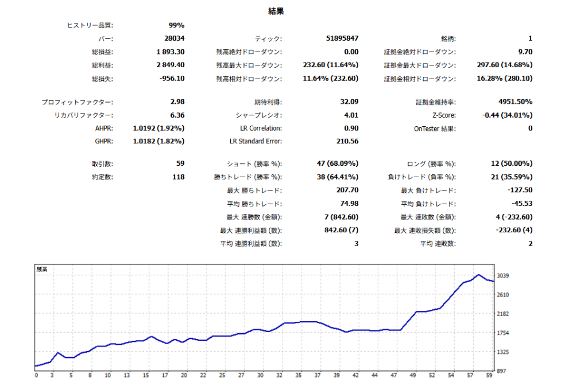Click the LR Correlation label
The width and height of the screenshot is (588, 390).
tap(261, 128)
